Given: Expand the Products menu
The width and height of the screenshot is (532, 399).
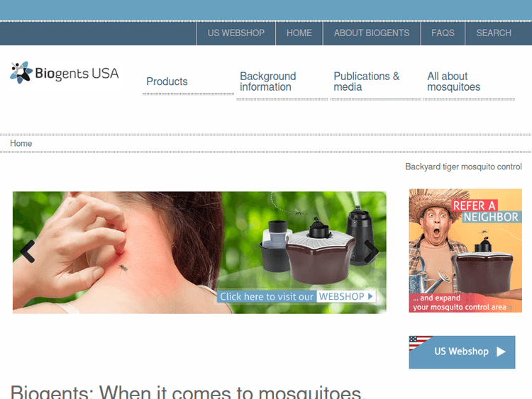Looking at the screenshot, I should (167, 82).
